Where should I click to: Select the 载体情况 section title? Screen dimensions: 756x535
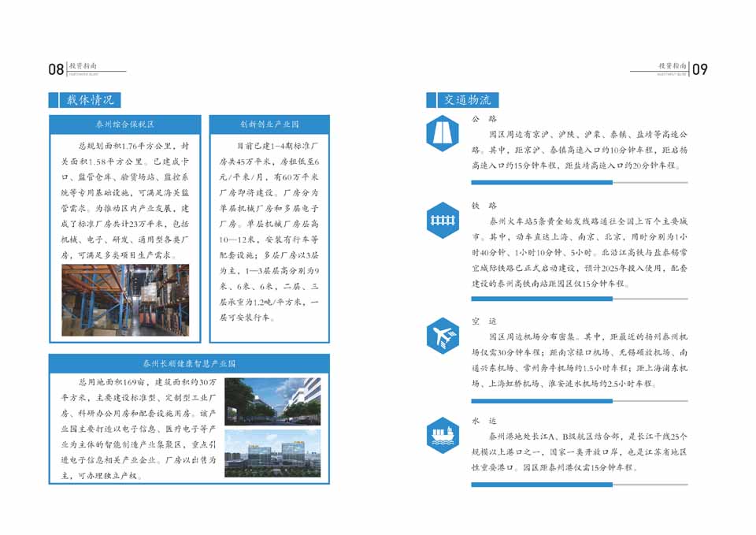coord(90,100)
